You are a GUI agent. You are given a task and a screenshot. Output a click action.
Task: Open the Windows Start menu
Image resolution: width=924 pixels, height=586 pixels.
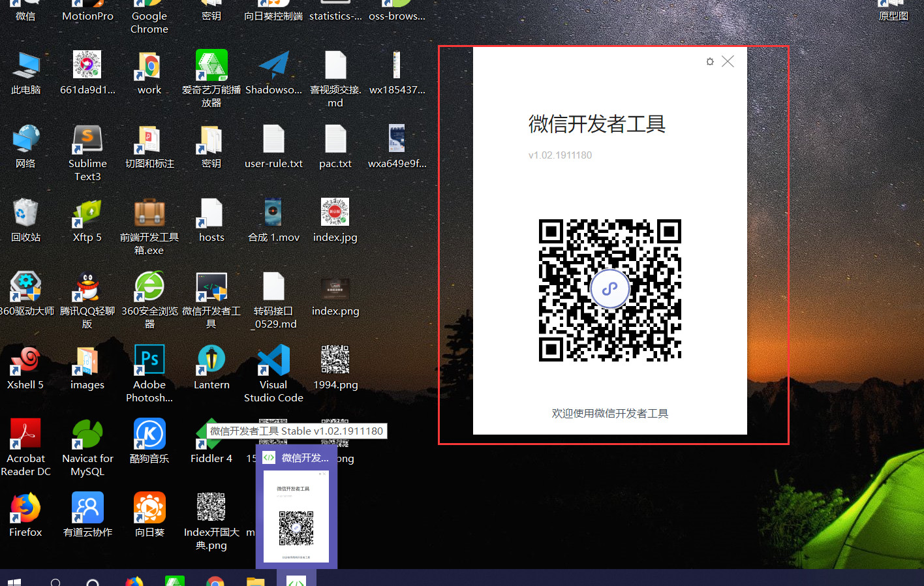coord(13,581)
